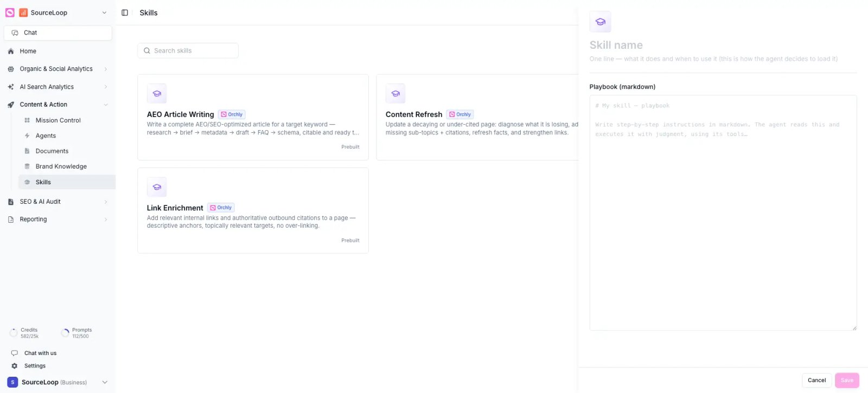
Task: Toggle the sidebar collapse icon
Action: point(125,12)
